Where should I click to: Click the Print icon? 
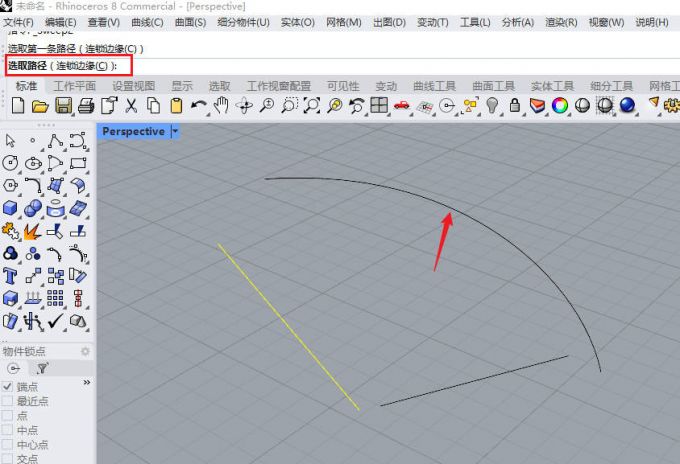(86, 106)
